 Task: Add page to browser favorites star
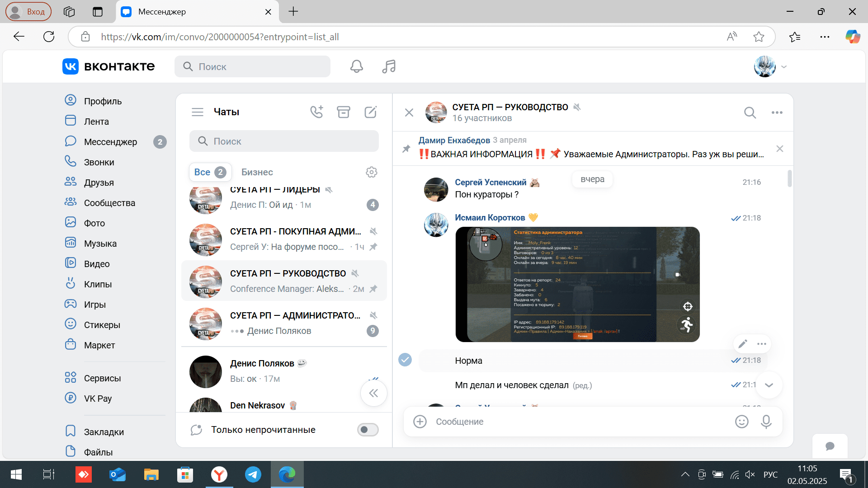coord(759,37)
